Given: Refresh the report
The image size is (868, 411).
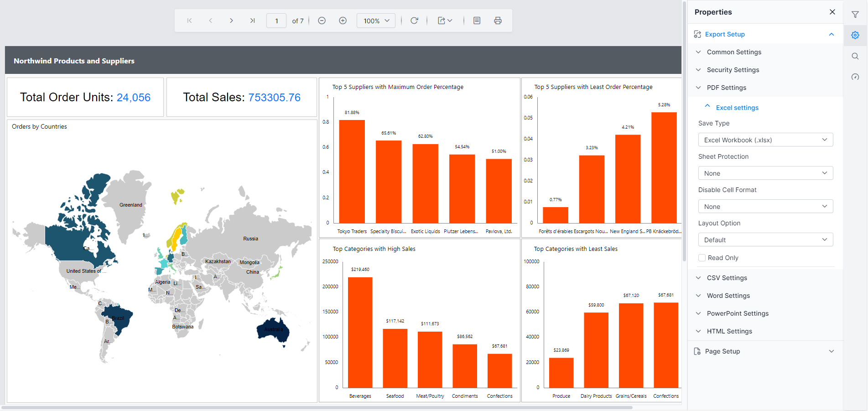Looking at the screenshot, I should 414,21.
